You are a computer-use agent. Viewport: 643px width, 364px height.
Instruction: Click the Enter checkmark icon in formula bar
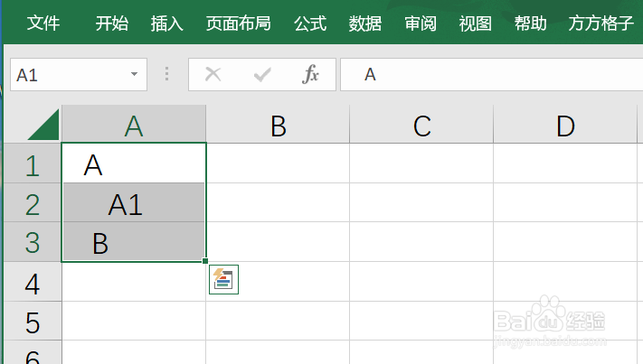262,75
